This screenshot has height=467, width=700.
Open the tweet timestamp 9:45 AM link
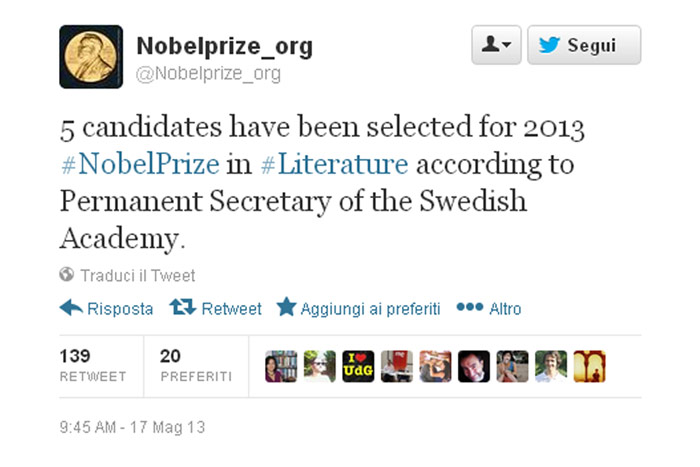tap(131, 427)
